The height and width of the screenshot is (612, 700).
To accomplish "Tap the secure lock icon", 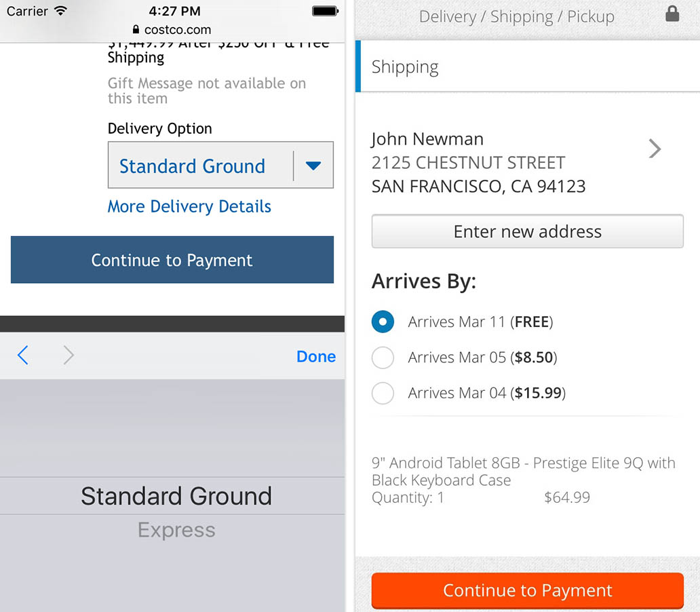I will (x=672, y=14).
